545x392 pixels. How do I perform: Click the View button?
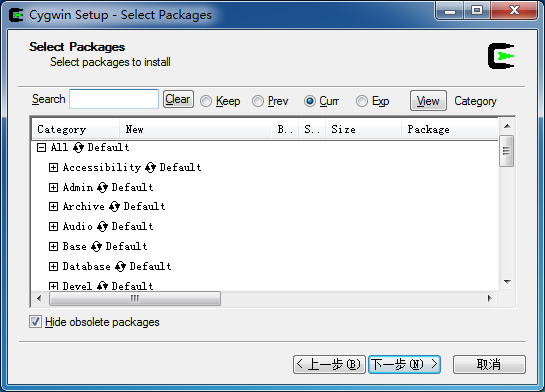[x=428, y=101]
